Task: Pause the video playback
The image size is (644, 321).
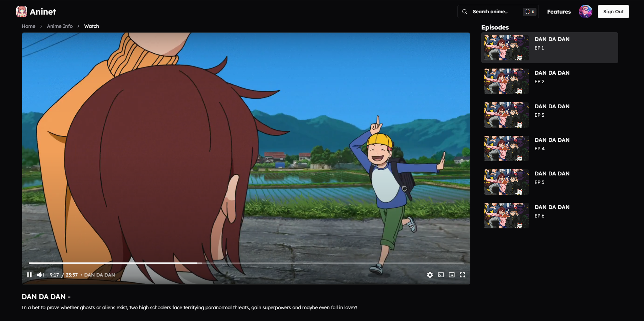Action: click(30, 275)
